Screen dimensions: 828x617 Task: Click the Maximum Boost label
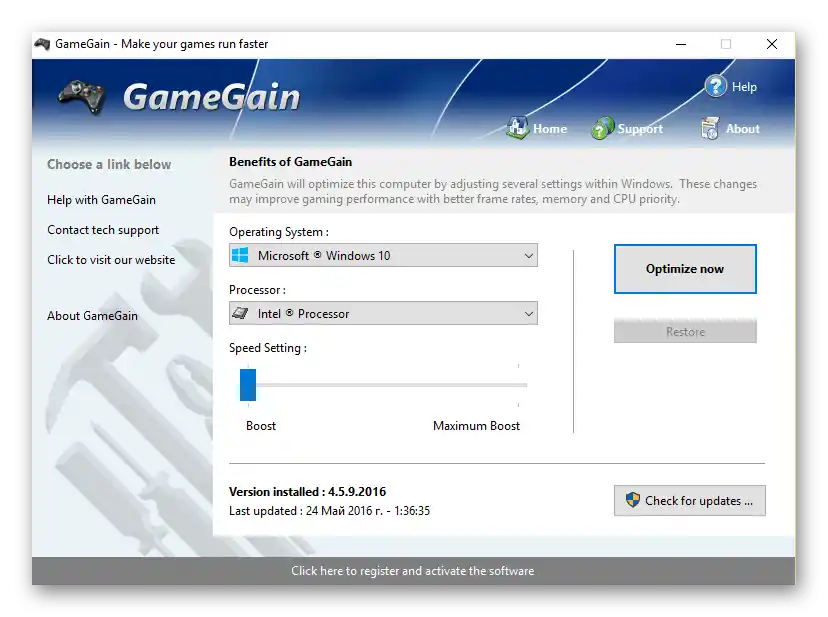coord(476,426)
